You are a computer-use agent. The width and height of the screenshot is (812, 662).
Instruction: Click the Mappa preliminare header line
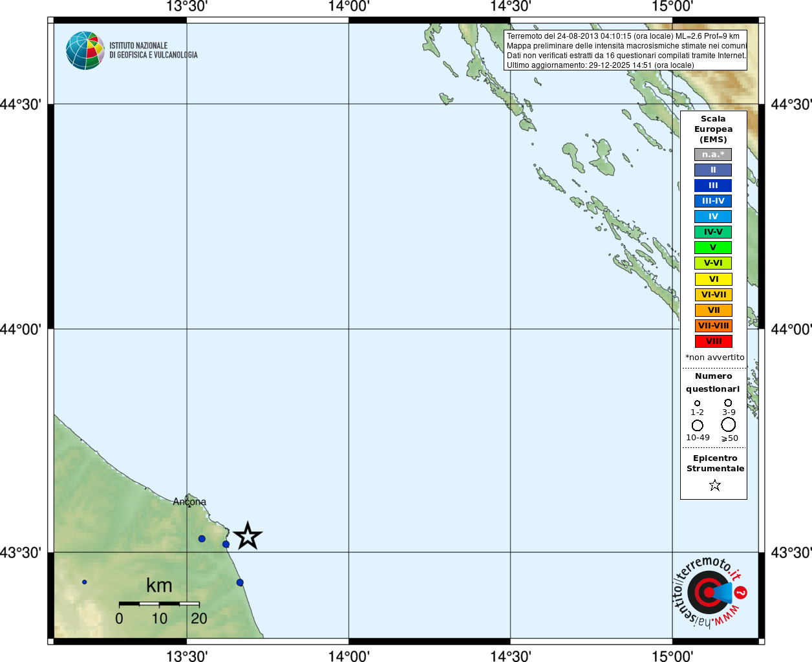pyautogui.click(x=626, y=46)
